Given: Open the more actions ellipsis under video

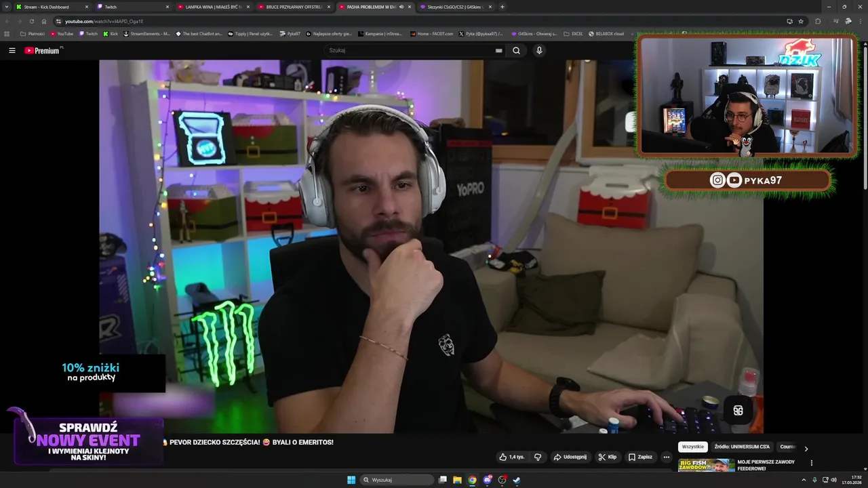Looking at the screenshot, I should tap(666, 457).
